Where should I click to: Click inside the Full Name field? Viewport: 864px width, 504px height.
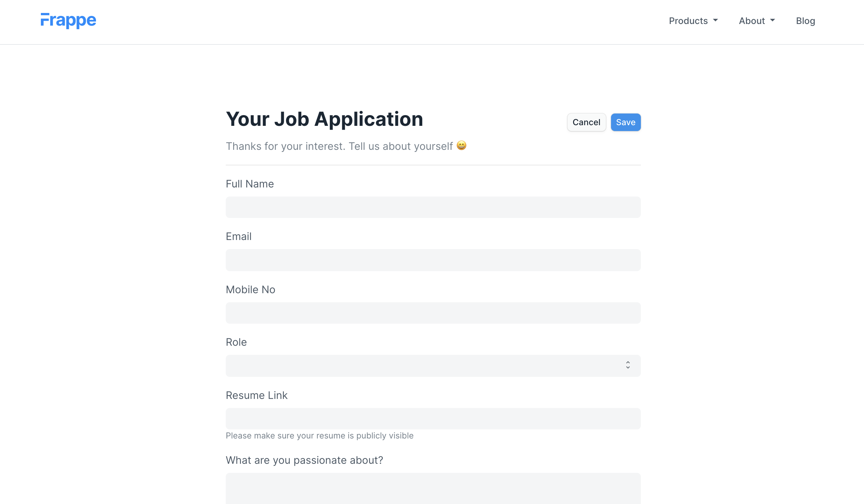[x=433, y=207]
